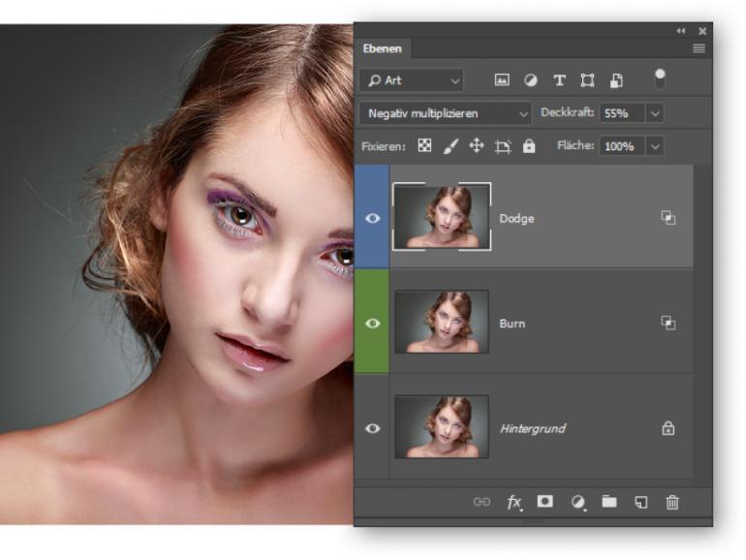746x560 pixels.
Task: Filter layers by pixel image icon
Action: 502,80
